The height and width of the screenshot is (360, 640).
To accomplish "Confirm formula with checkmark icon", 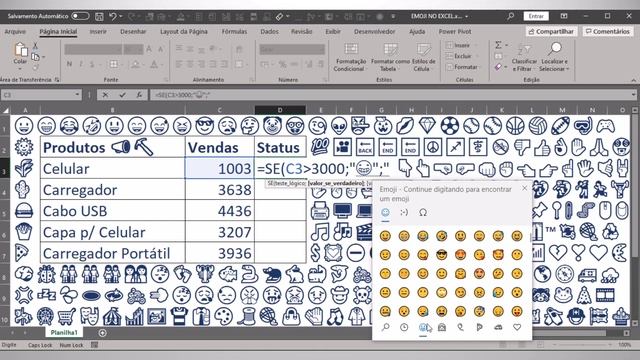I will [x=122, y=95].
